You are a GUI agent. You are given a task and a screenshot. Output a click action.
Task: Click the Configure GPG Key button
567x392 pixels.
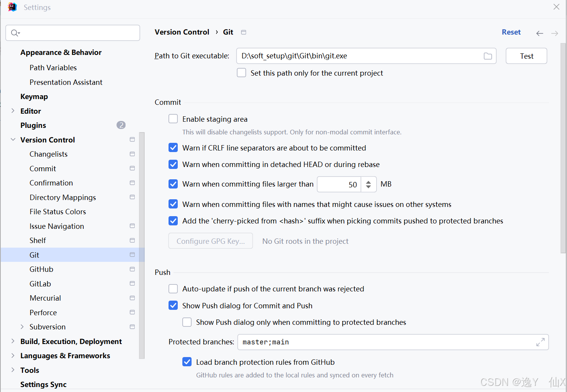[x=210, y=241]
